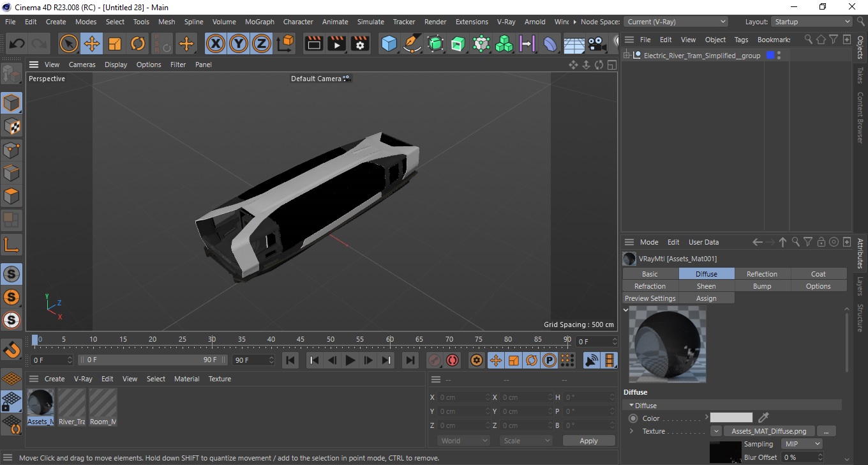Open the Simulate menu

coord(370,22)
